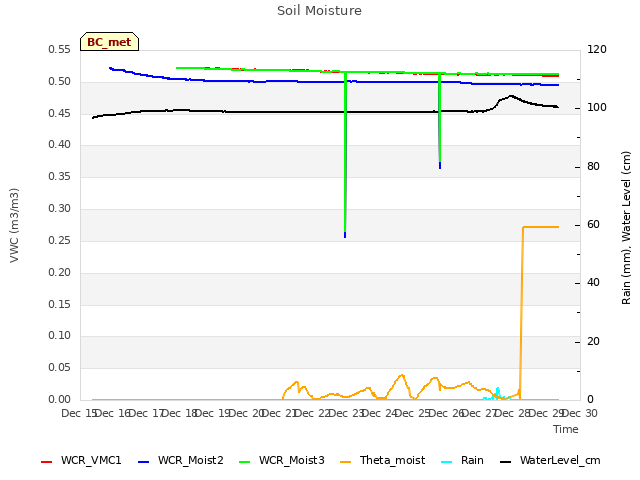Image resolution: width=640 pixels, height=480 pixels.
Task: Click the orange Theta_moist plateau at 0.27
Action: pos(541,227)
